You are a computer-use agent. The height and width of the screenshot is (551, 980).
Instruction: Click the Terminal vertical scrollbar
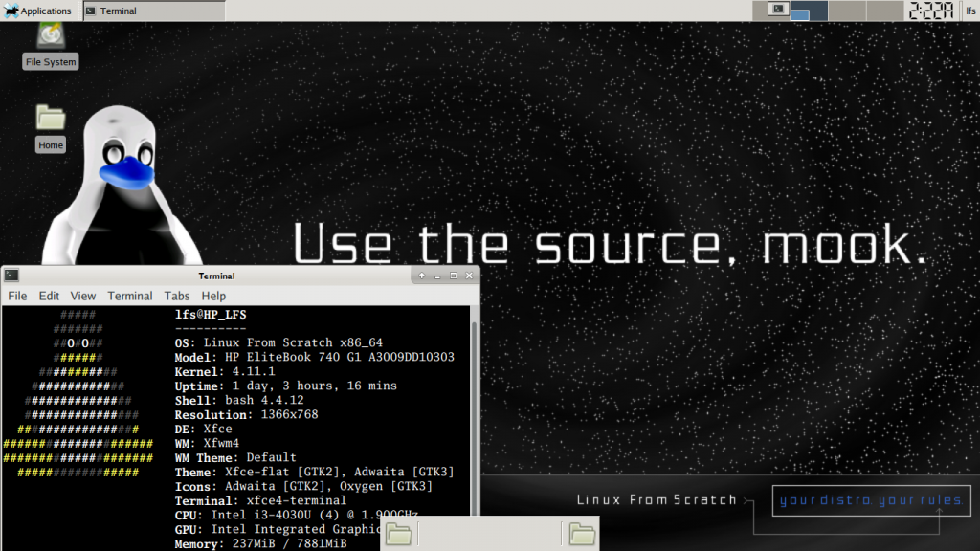(x=474, y=419)
